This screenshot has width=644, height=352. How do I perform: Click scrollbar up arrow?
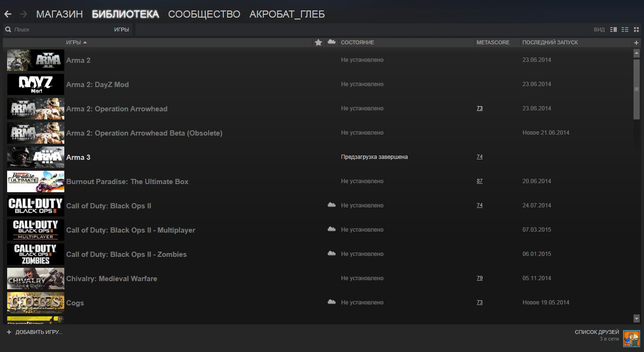pos(636,53)
